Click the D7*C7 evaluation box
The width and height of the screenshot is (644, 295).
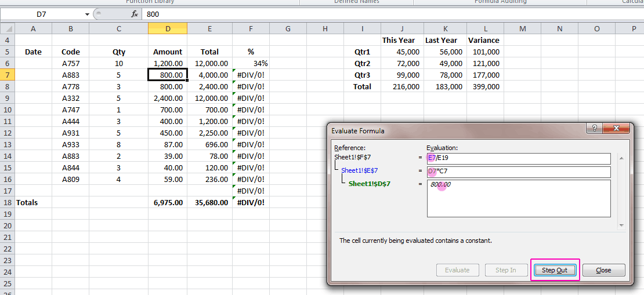click(x=519, y=172)
